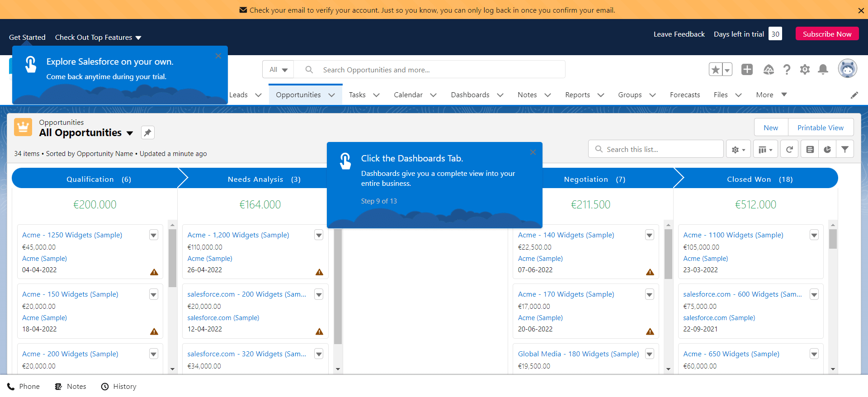Pin the All Opportunities list view

(148, 132)
